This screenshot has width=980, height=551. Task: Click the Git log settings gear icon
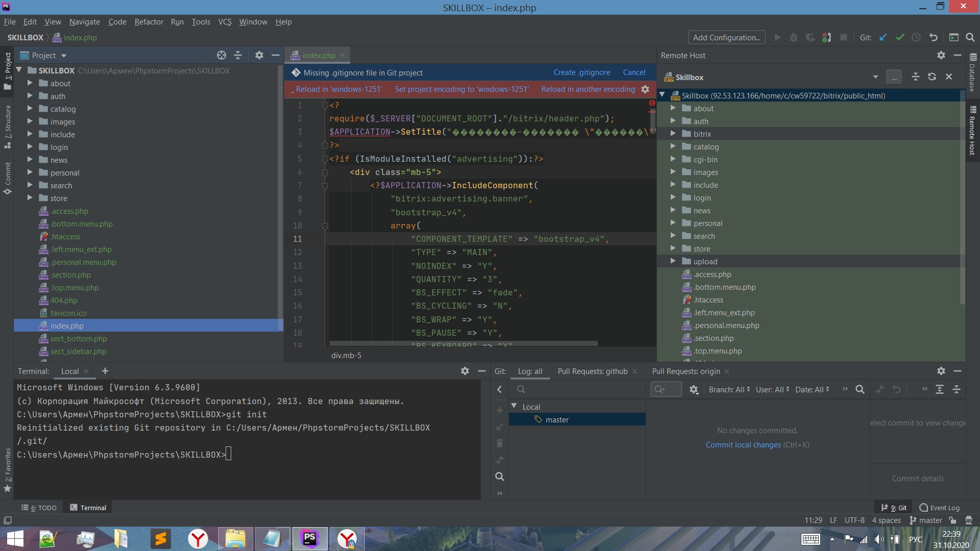(x=694, y=389)
